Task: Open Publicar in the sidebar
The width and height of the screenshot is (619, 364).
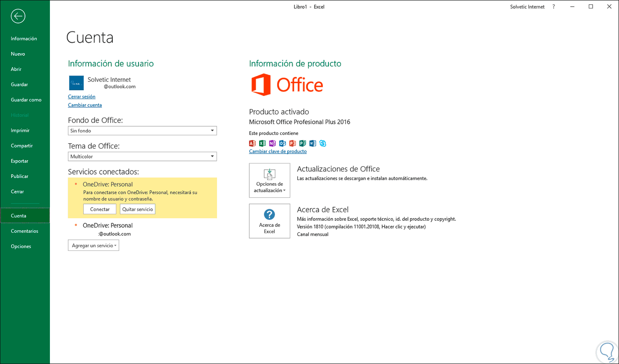Action: [20, 176]
